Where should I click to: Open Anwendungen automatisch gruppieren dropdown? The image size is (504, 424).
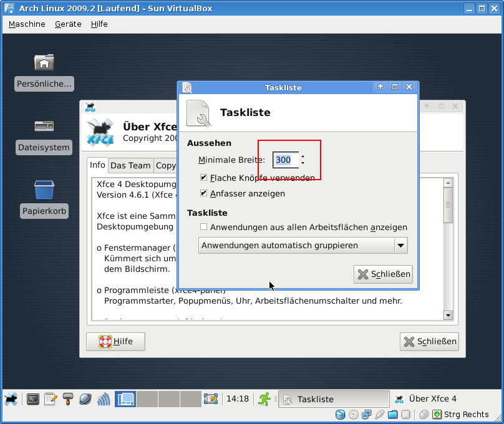point(303,246)
